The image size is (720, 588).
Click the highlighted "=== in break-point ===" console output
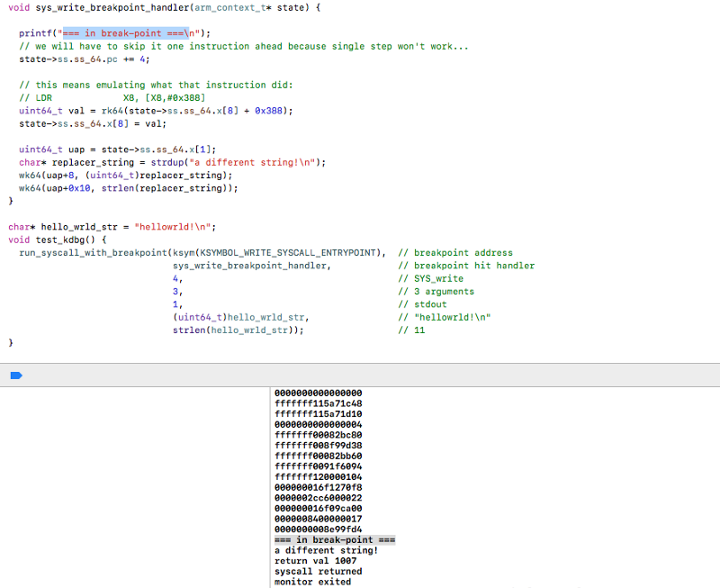pyautogui.click(x=335, y=539)
